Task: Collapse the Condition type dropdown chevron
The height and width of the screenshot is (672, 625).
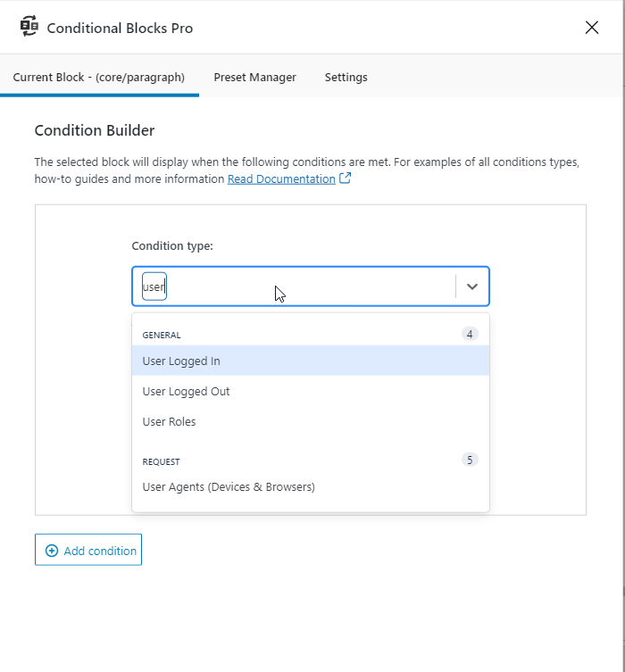Action: (472, 286)
